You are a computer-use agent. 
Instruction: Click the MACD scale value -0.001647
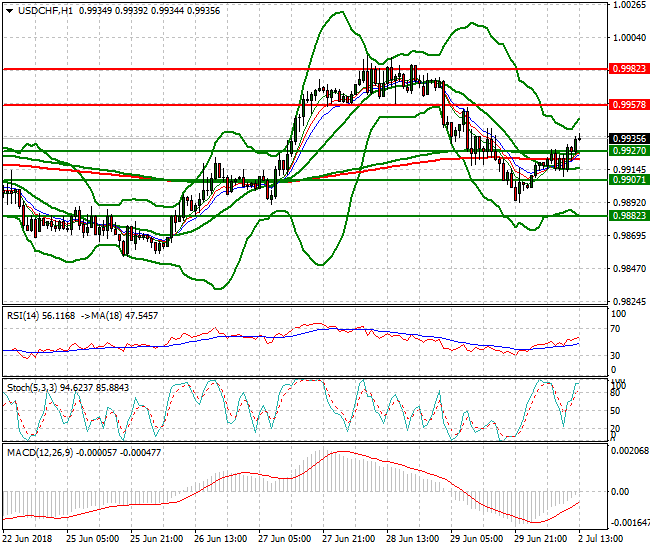tap(630, 522)
